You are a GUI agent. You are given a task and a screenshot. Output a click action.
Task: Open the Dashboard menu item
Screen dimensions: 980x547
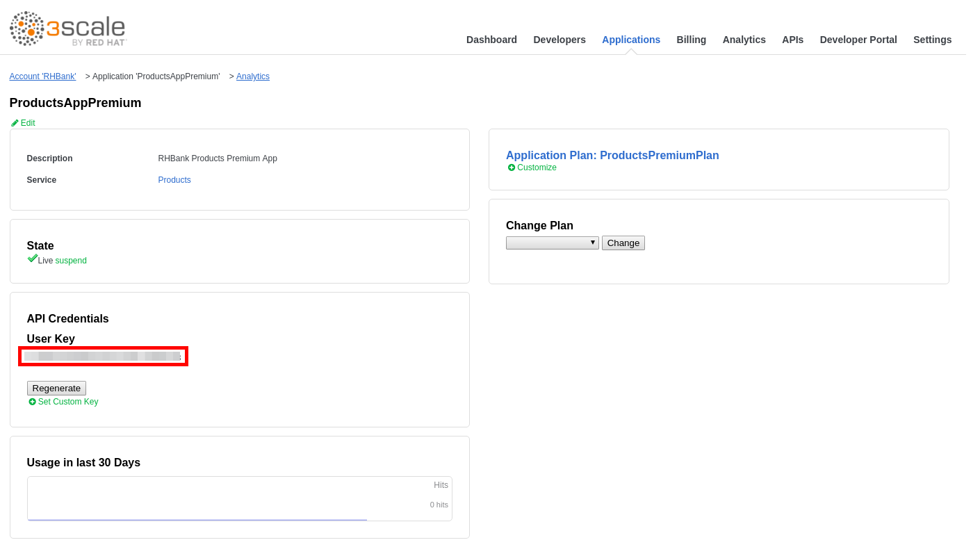click(491, 40)
